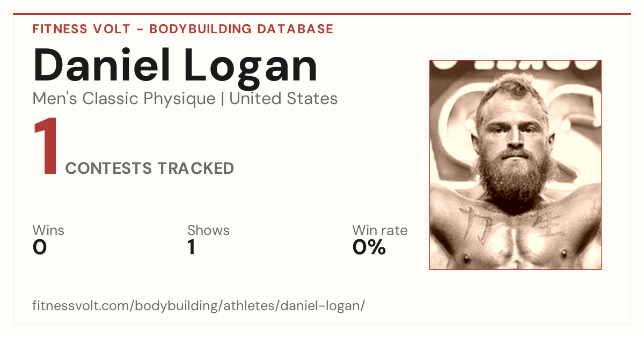This screenshot has height=338, width=644.
Task: Click the United States country label
Action: coord(283,99)
